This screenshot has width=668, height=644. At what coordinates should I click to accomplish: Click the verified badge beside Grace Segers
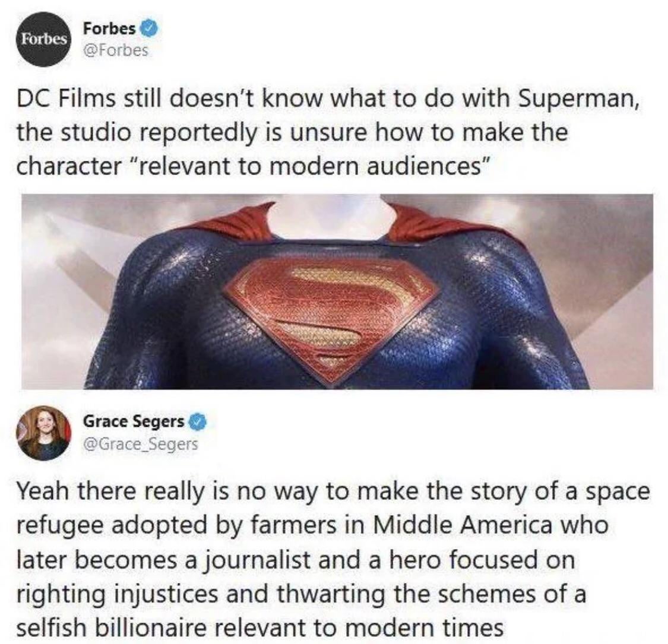[x=197, y=422]
